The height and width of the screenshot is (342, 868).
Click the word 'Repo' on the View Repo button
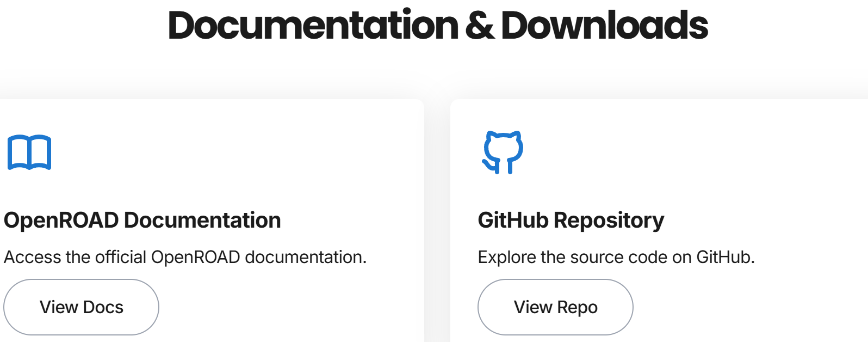[x=577, y=308]
